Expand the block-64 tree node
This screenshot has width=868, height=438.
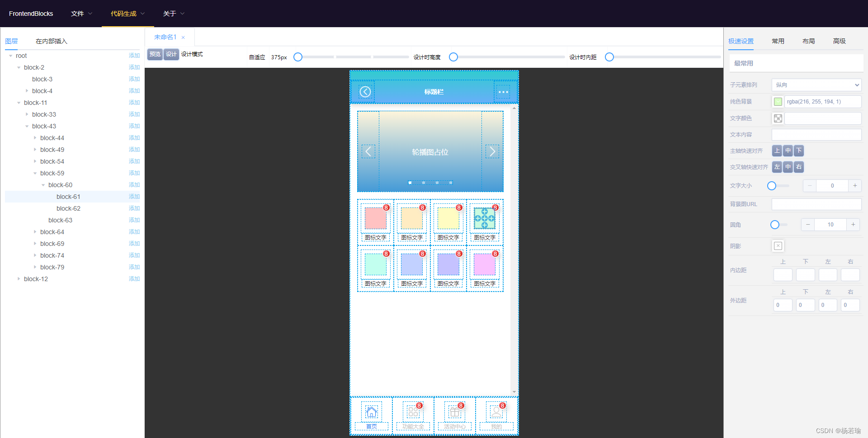[x=36, y=231]
